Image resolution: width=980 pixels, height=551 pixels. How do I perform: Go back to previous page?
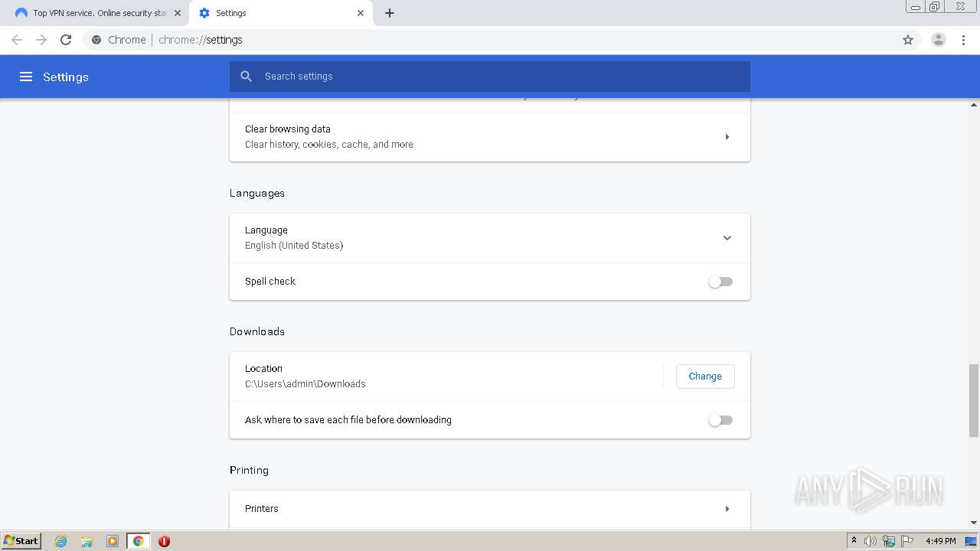(x=17, y=40)
